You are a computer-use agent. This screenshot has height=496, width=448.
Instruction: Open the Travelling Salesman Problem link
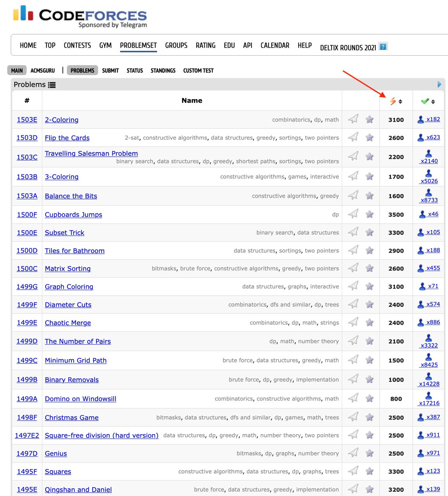point(91,153)
